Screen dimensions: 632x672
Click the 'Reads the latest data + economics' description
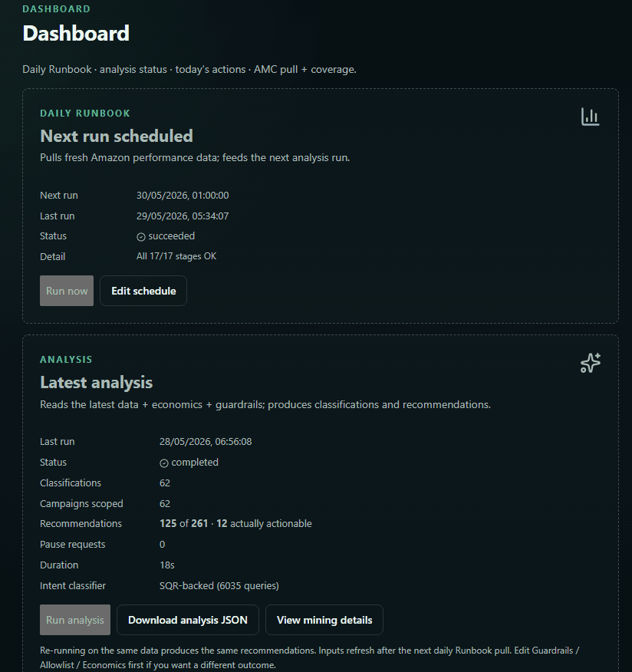coord(265,404)
